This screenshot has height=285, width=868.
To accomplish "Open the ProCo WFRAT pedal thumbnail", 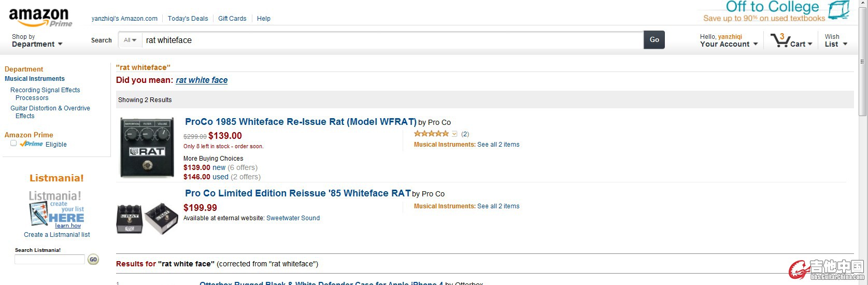I will point(148,148).
